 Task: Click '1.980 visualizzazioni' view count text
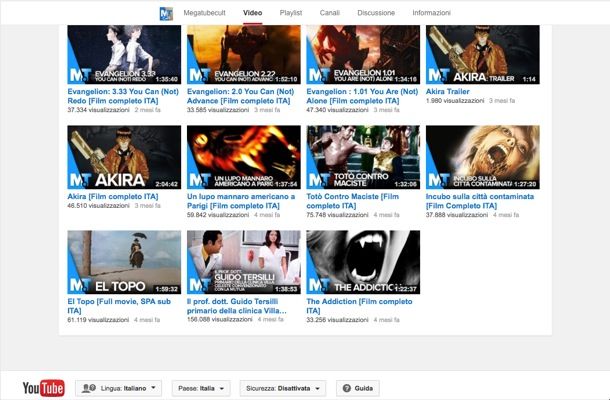pyautogui.click(x=455, y=101)
